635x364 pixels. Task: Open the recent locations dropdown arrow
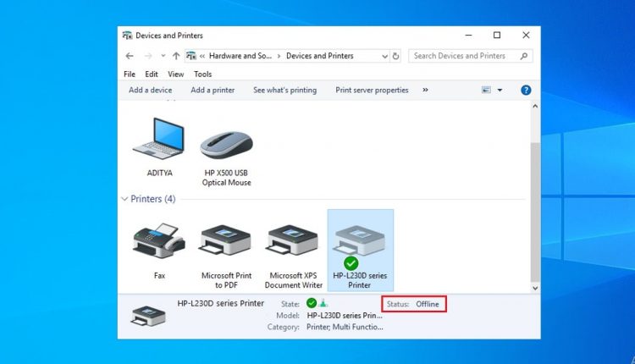(163, 56)
